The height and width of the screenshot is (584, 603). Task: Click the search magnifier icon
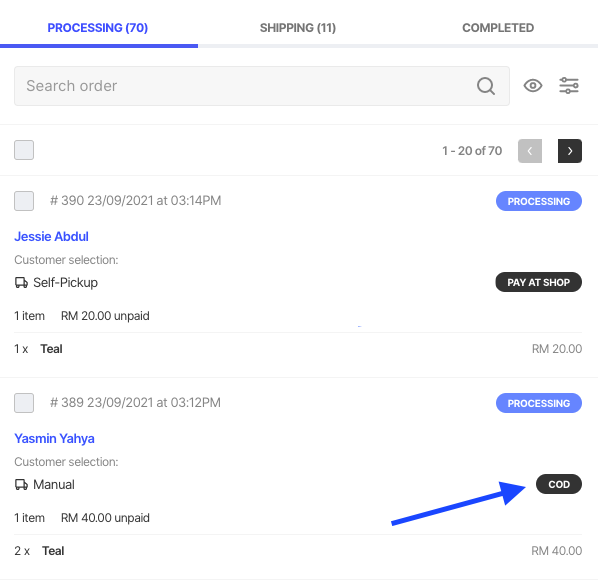tap(486, 86)
